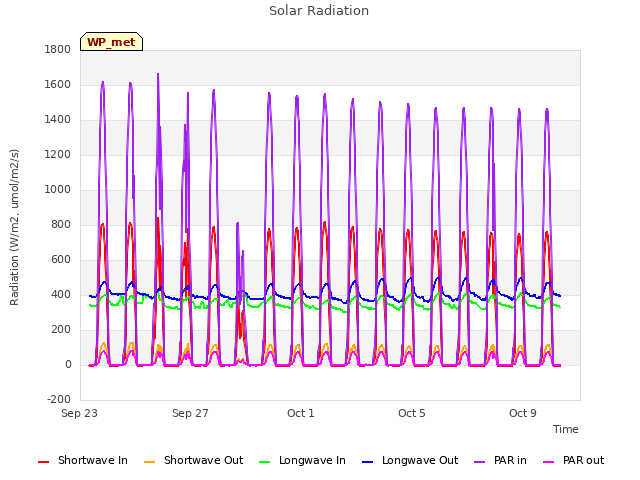Click the 400 y-axis tick label
This screenshot has height=480, width=640.
pos(61,295)
